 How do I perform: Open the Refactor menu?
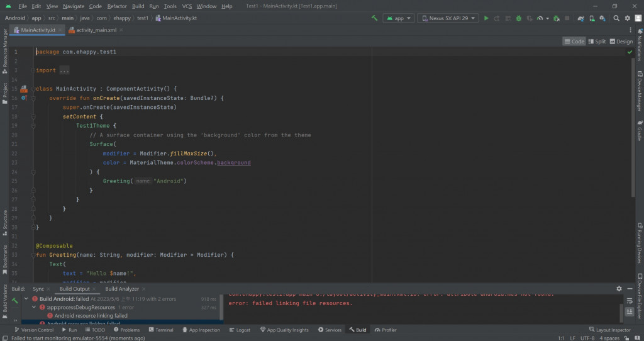[117, 6]
